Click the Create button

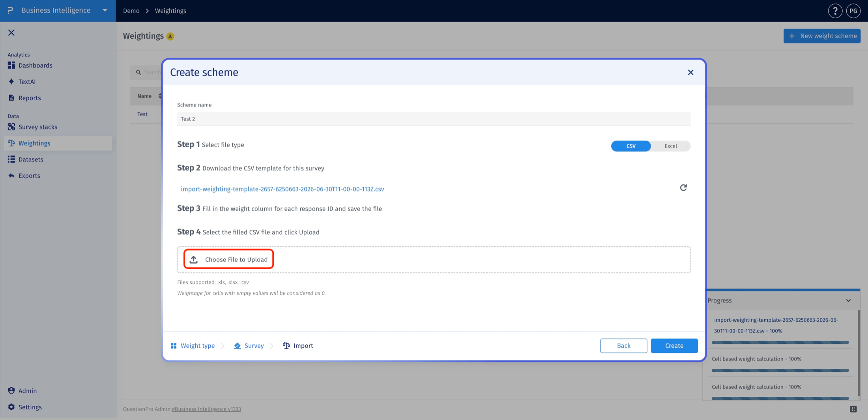(674, 345)
